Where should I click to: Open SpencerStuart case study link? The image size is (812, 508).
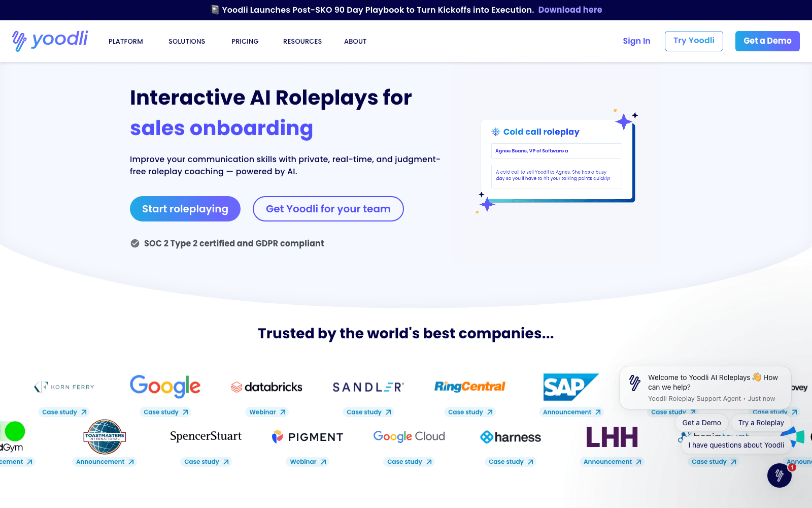(207, 462)
